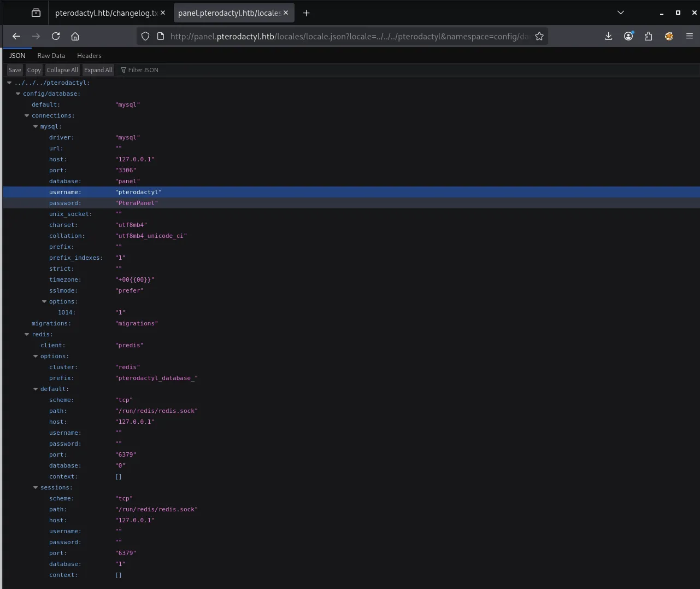Click the sslmode "prefer" value
This screenshot has width=700, height=589.
[x=130, y=290]
